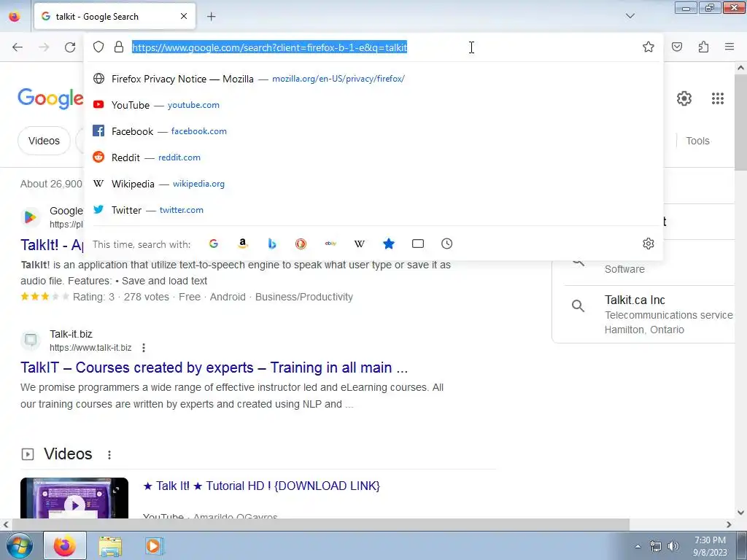Click scroll down arrow of vertical scrollbar

coord(741,513)
